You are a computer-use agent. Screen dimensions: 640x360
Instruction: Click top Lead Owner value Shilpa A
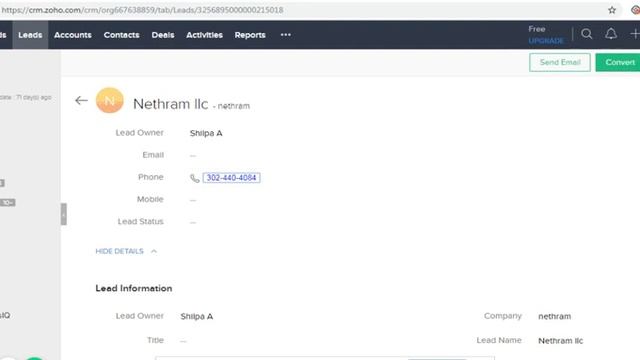click(x=206, y=133)
